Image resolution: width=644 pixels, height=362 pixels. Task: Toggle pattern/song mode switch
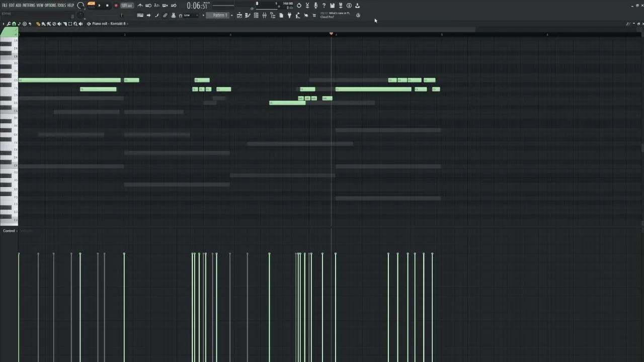coord(92,5)
